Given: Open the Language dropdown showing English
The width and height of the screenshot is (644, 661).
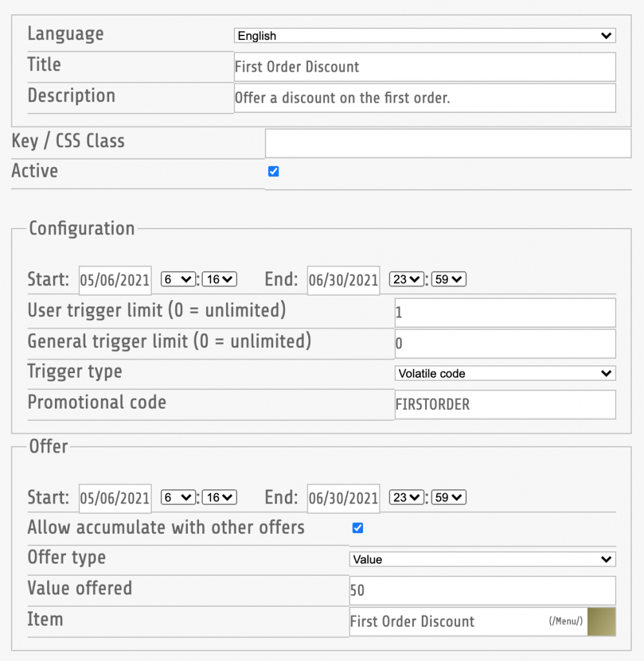Looking at the screenshot, I should pyautogui.click(x=424, y=36).
